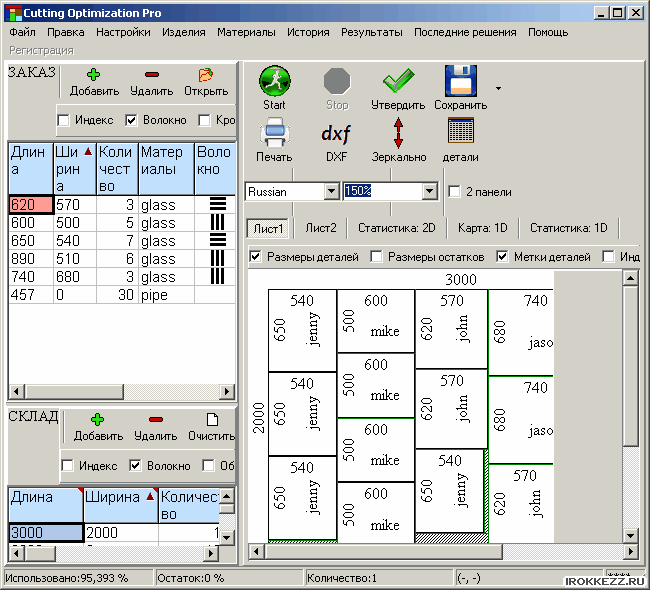The height and width of the screenshot is (590, 650).
Task: Open the детали table icon
Action: click(x=460, y=133)
